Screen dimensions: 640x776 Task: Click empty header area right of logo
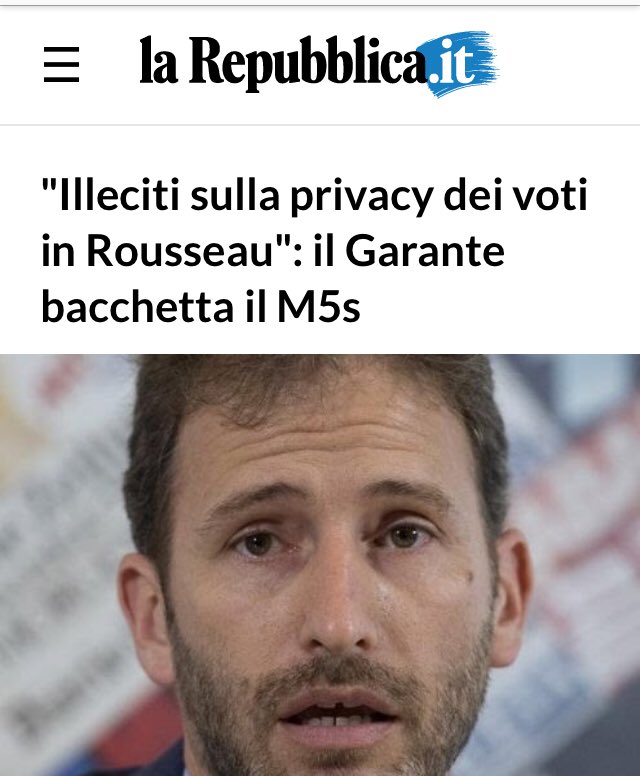coord(569,64)
